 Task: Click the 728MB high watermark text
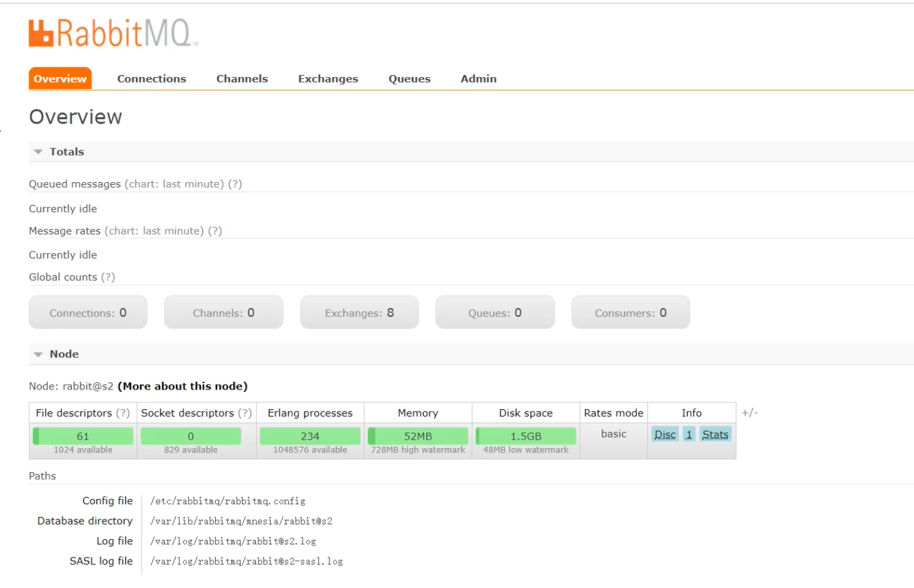coord(418,450)
